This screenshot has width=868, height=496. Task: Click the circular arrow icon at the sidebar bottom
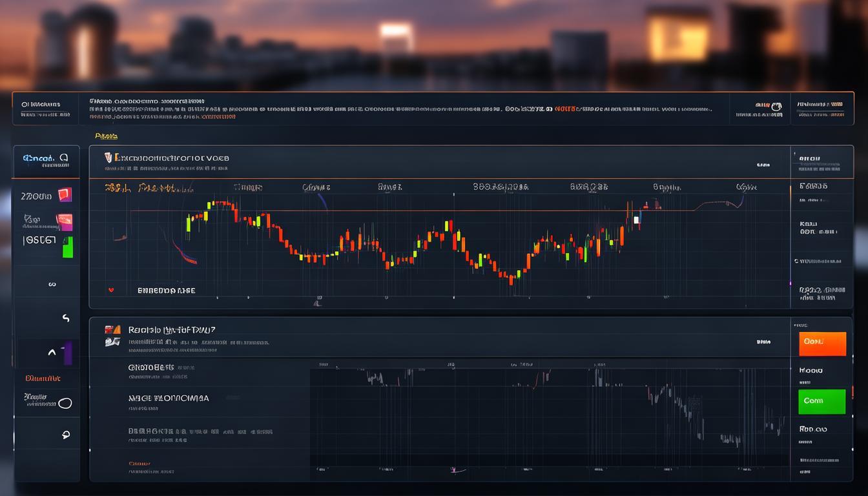pyautogui.click(x=65, y=435)
